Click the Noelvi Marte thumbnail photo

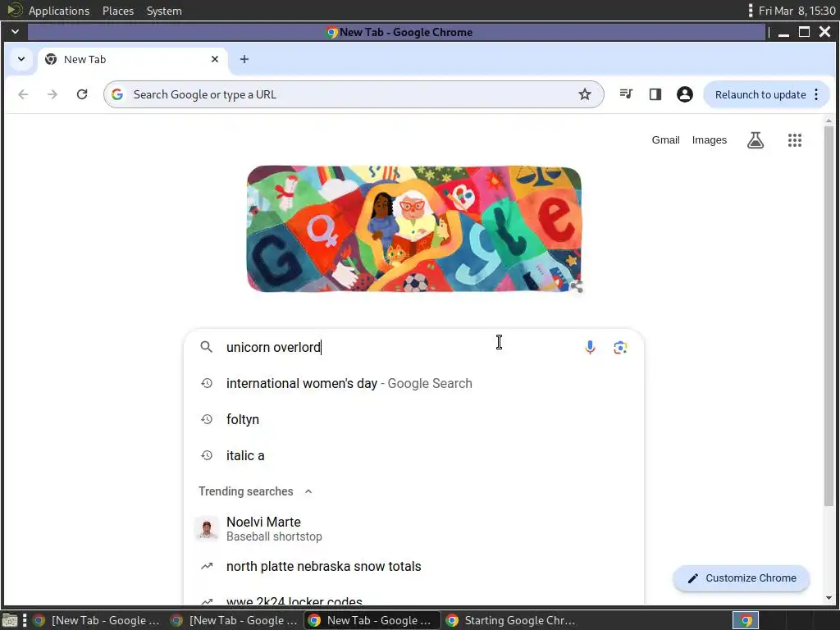[206, 529]
